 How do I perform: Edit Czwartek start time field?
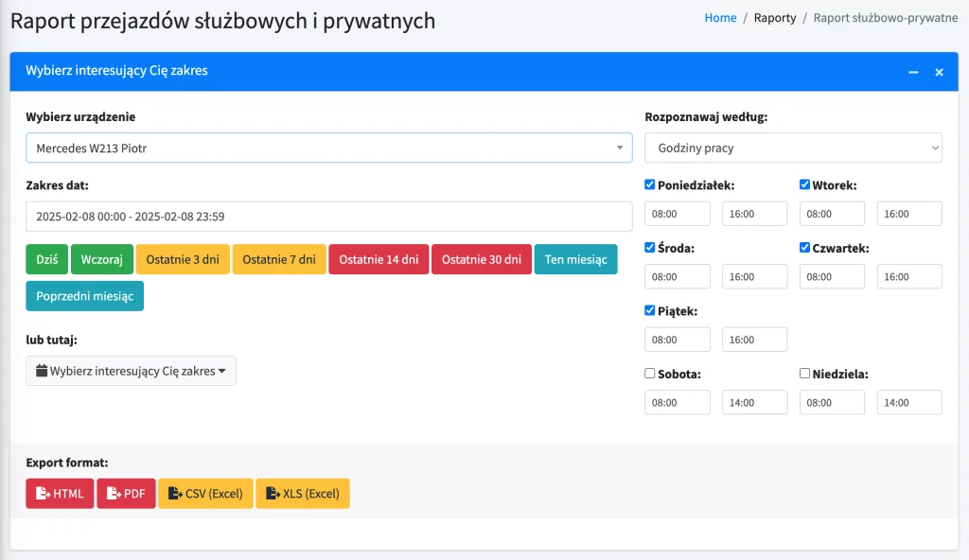point(832,277)
